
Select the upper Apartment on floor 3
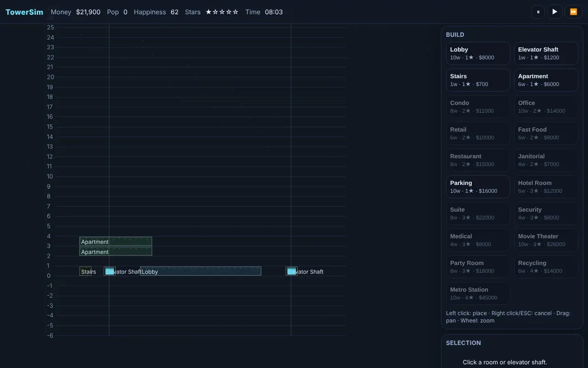116,241
